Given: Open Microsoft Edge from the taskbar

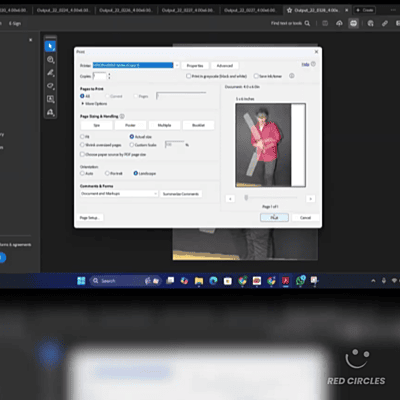Looking at the screenshot, I should click(x=213, y=281).
